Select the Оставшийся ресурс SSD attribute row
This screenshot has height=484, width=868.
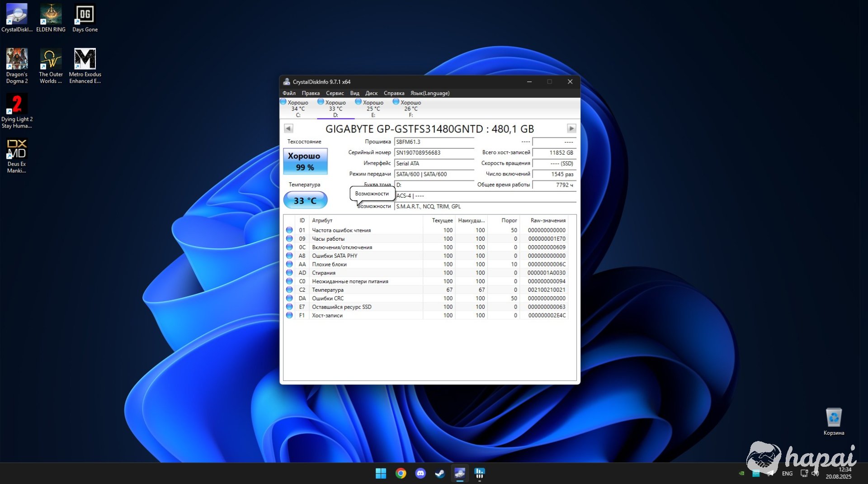point(341,307)
